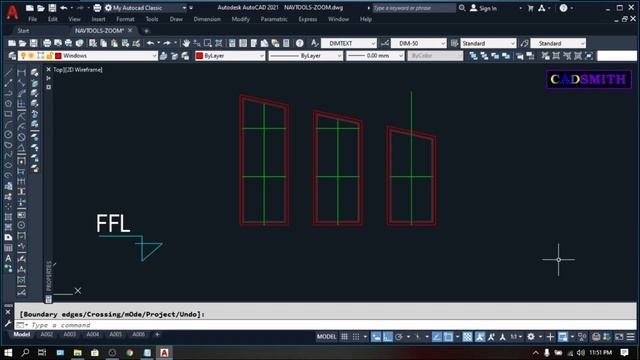Image resolution: width=640 pixels, height=360 pixels.
Task: Click the customization hamburger menu in status bar
Action: [631, 337]
